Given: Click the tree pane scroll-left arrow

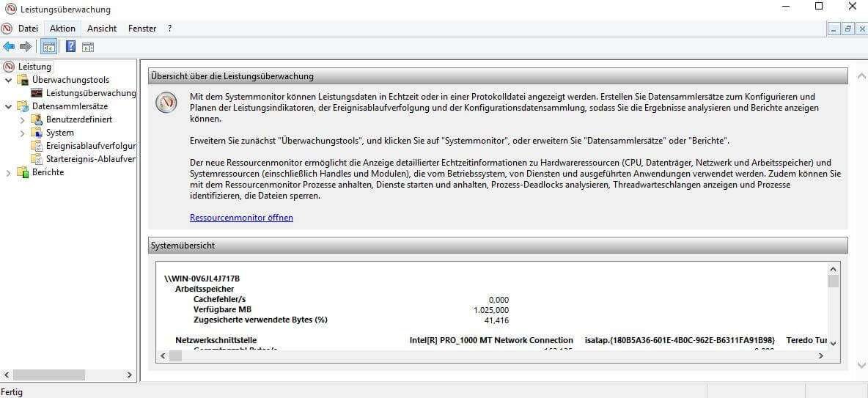Looking at the screenshot, I should pos(6,375).
